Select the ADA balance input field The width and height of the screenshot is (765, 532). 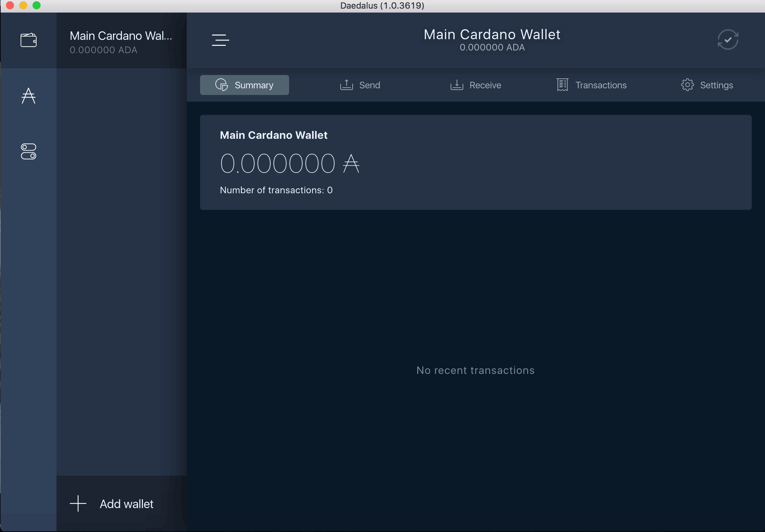[x=290, y=163]
